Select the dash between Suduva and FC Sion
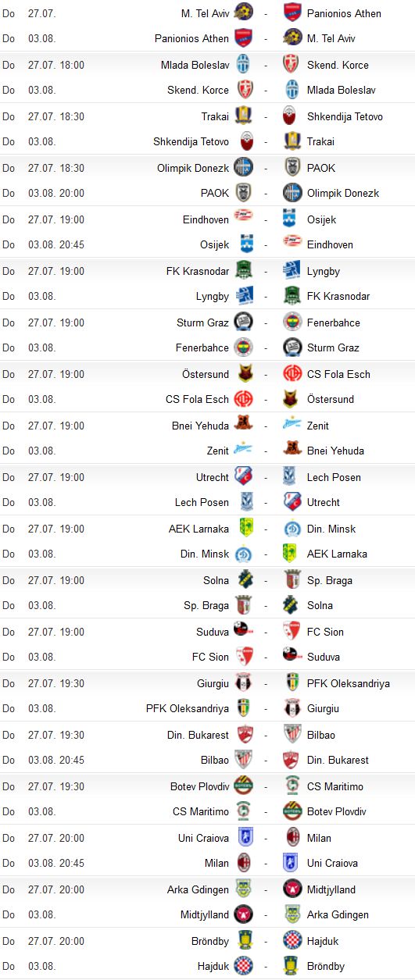This screenshot has height=980, width=415. [x=267, y=632]
